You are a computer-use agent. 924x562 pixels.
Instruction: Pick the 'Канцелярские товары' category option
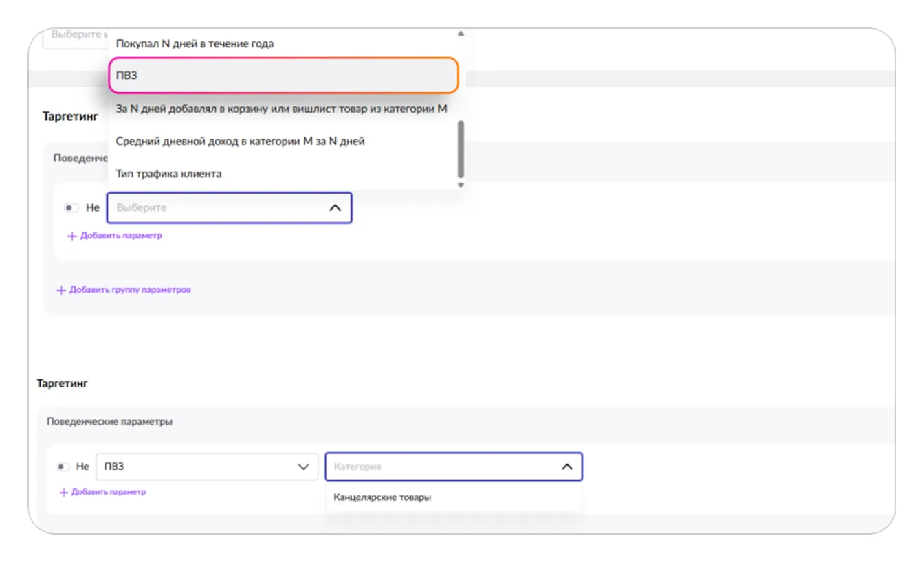click(x=382, y=497)
